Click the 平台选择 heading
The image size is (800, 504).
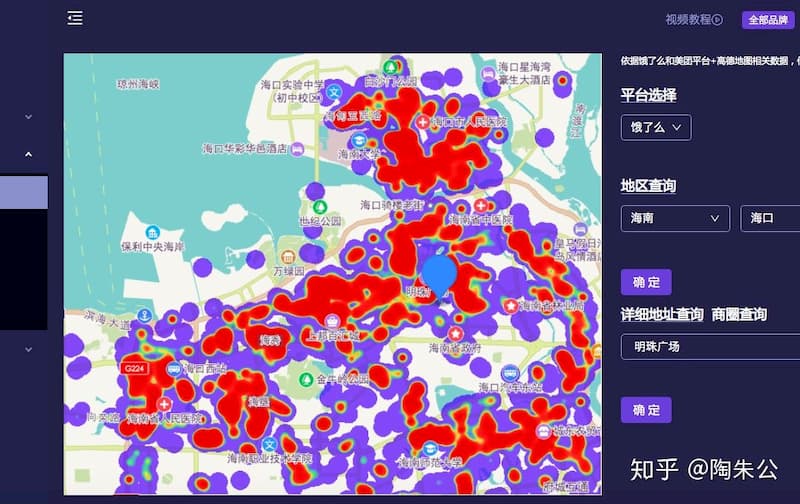tap(648, 95)
